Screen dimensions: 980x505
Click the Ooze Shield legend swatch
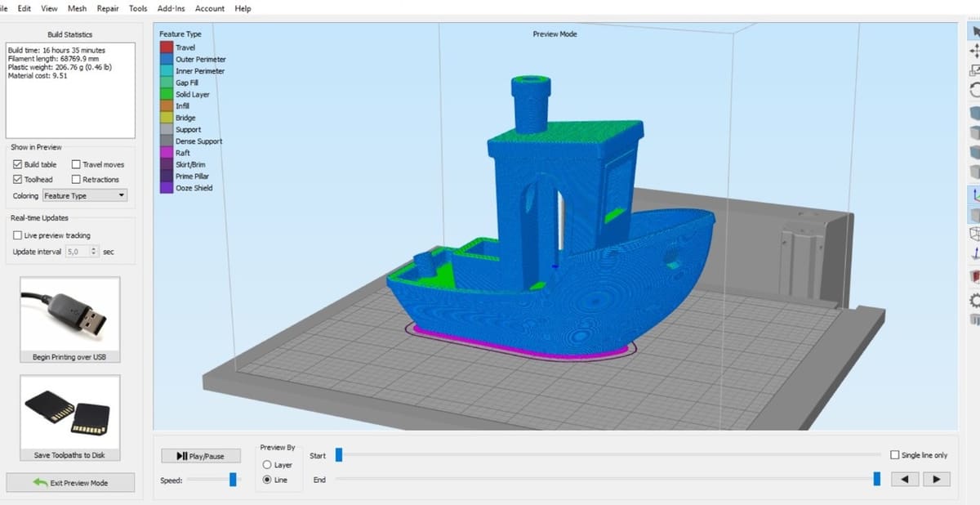pyautogui.click(x=167, y=187)
